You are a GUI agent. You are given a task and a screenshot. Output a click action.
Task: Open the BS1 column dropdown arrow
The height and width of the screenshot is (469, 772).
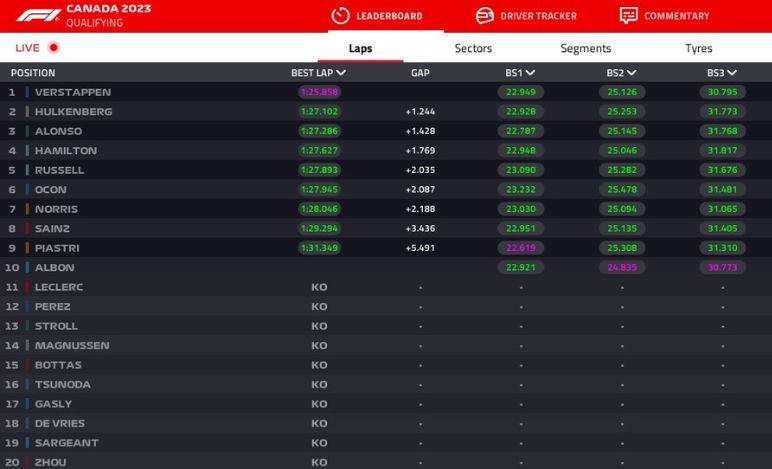tap(530, 73)
